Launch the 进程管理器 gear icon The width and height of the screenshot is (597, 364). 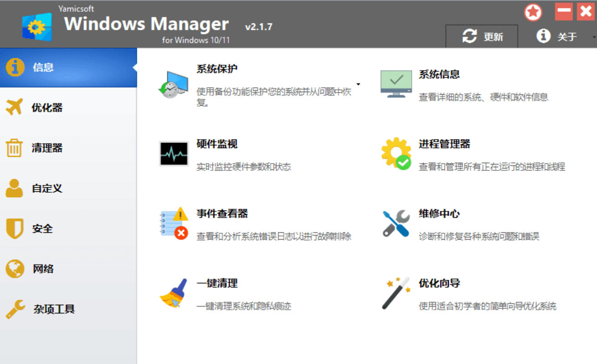[396, 154]
